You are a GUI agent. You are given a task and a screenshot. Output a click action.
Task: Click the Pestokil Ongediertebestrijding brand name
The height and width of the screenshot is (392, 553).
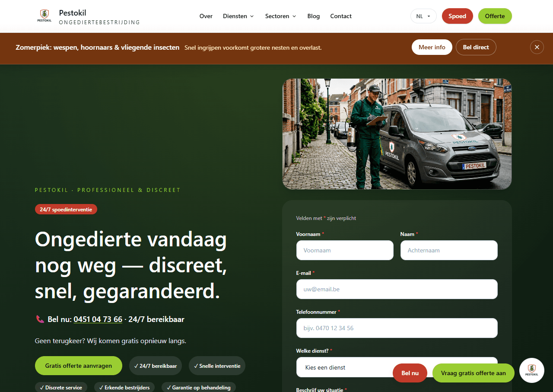pos(99,17)
